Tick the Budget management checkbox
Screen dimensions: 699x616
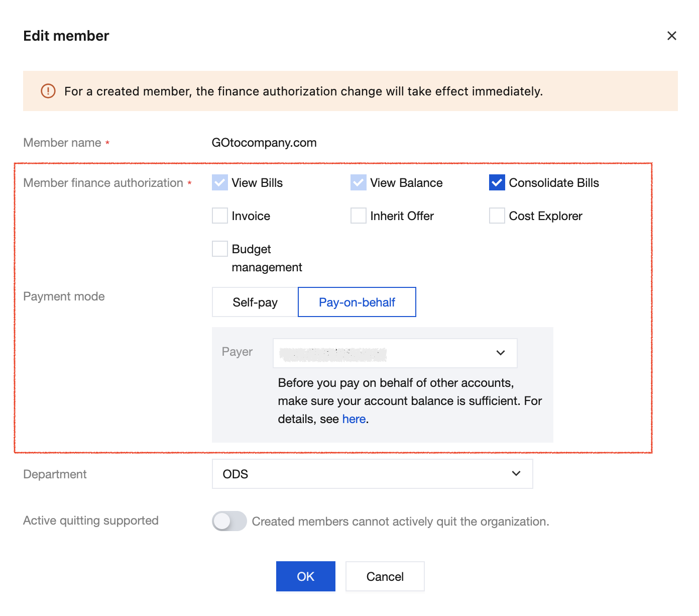(220, 249)
